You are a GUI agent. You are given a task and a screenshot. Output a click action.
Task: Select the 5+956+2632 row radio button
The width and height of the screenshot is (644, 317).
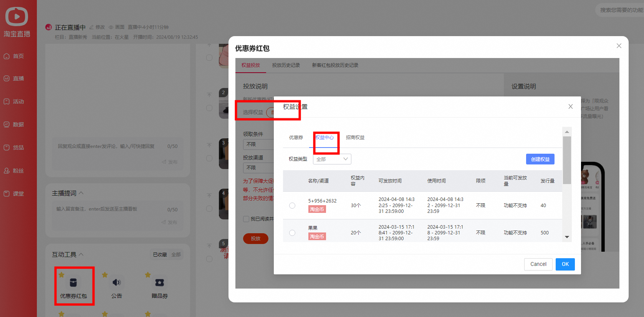(x=292, y=206)
